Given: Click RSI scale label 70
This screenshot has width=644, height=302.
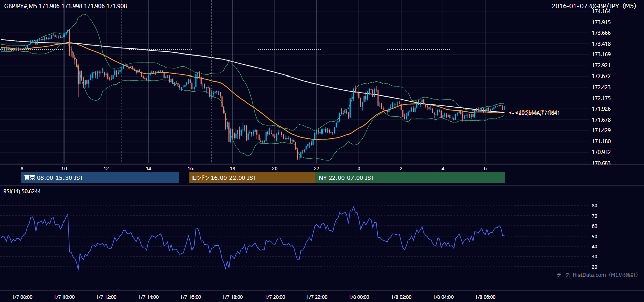Looking at the screenshot, I should (x=595, y=216).
